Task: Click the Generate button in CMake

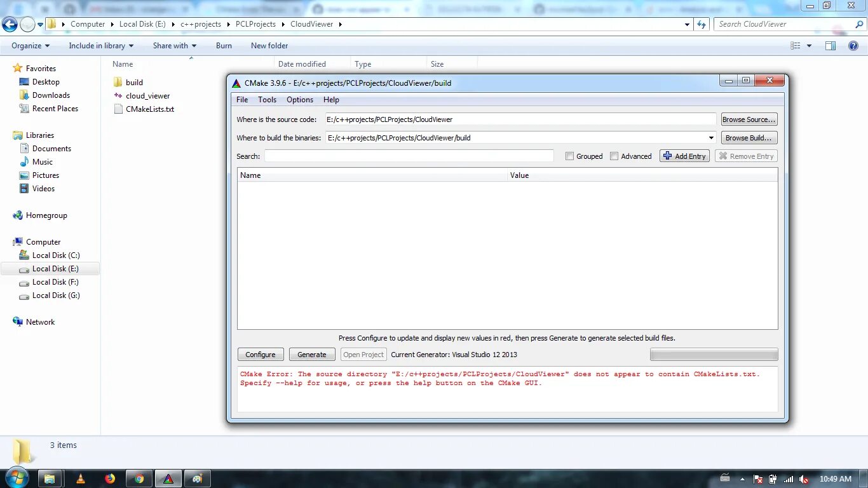Action: [x=312, y=355]
